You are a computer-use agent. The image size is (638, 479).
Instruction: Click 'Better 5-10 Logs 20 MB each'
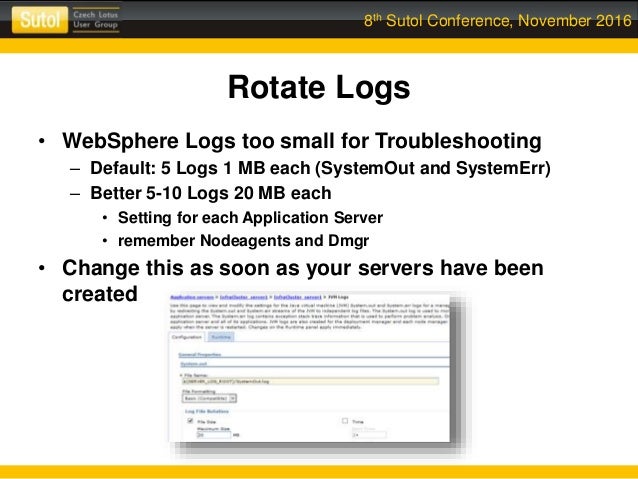click(x=211, y=193)
